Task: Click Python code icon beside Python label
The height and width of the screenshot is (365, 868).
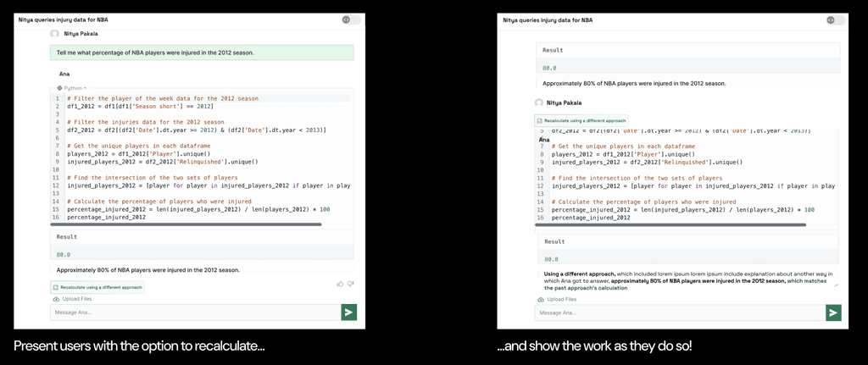Action: (x=59, y=88)
